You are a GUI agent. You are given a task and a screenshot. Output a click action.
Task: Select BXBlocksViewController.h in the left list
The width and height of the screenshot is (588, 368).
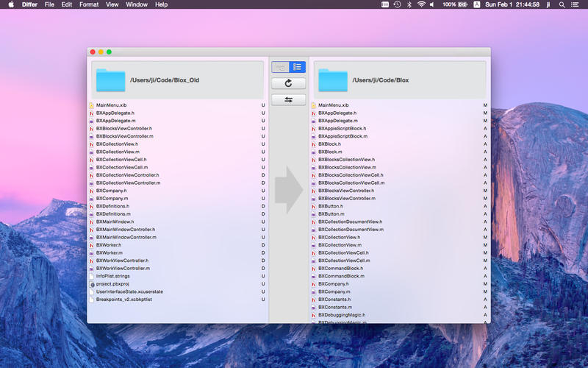click(178, 128)
